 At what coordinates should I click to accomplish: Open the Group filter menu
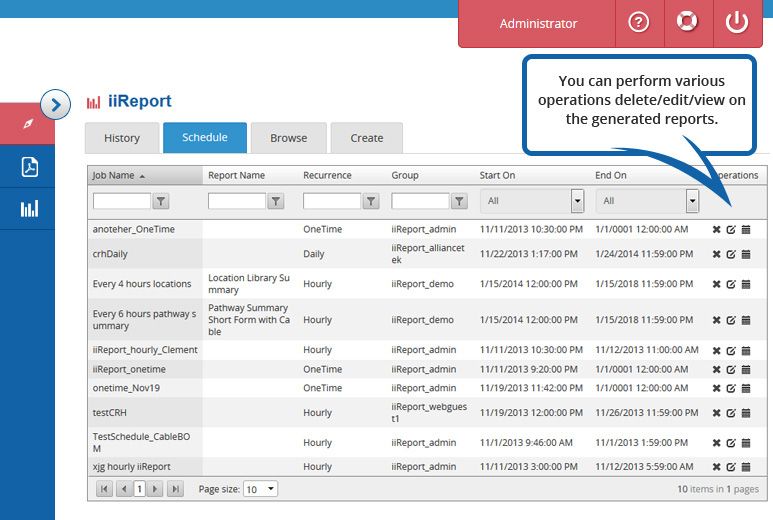[459, 201]
